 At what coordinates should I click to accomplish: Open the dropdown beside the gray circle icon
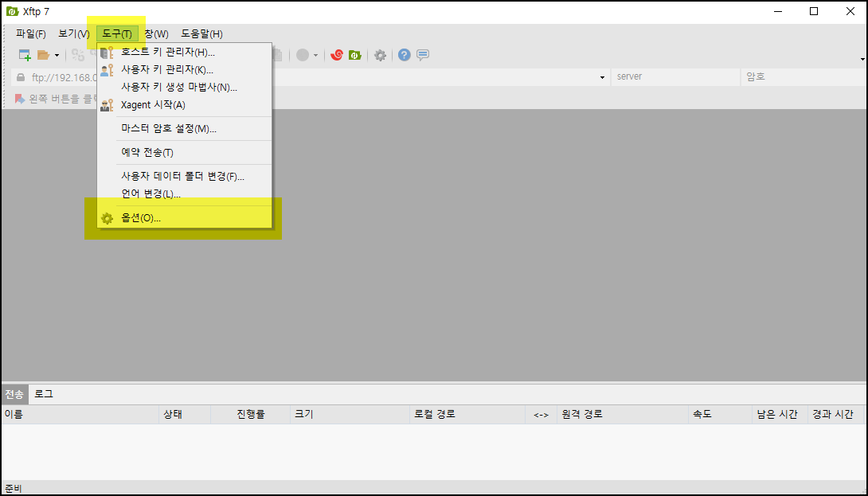315,56
